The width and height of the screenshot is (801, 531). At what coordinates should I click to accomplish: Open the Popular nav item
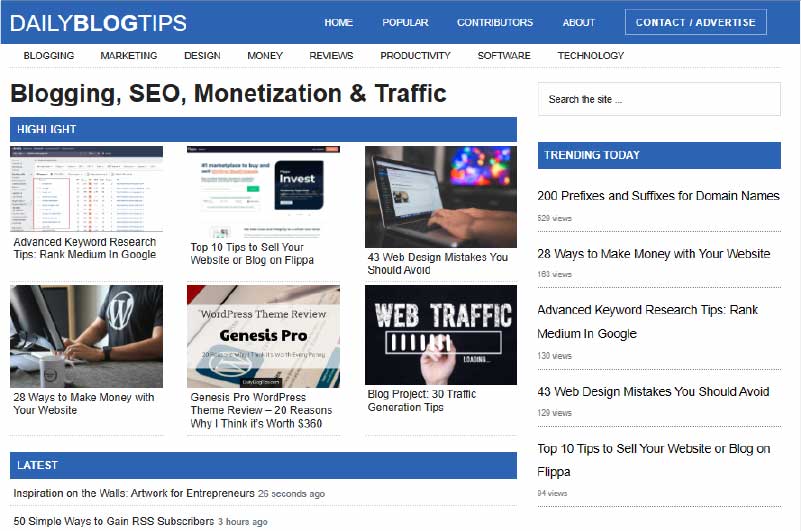click(405, 22)
